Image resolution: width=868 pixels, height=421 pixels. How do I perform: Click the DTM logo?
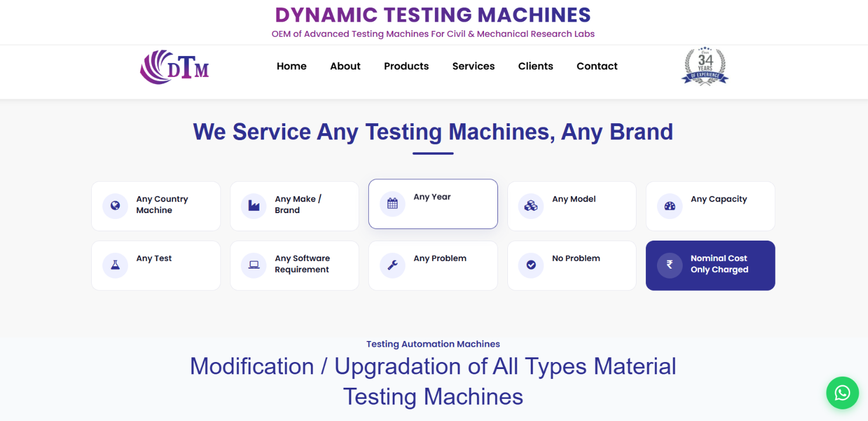(x=174, y=67)
